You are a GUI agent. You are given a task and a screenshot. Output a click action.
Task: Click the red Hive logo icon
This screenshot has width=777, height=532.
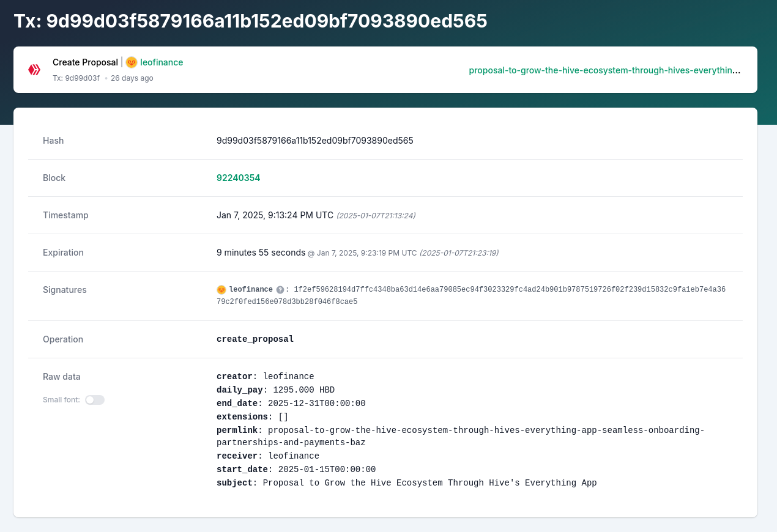[x=34, y=70]
